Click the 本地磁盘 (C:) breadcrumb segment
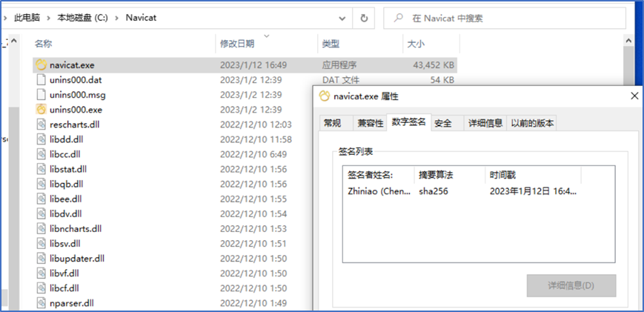644x312 pixels. click(x=82, y=18)
